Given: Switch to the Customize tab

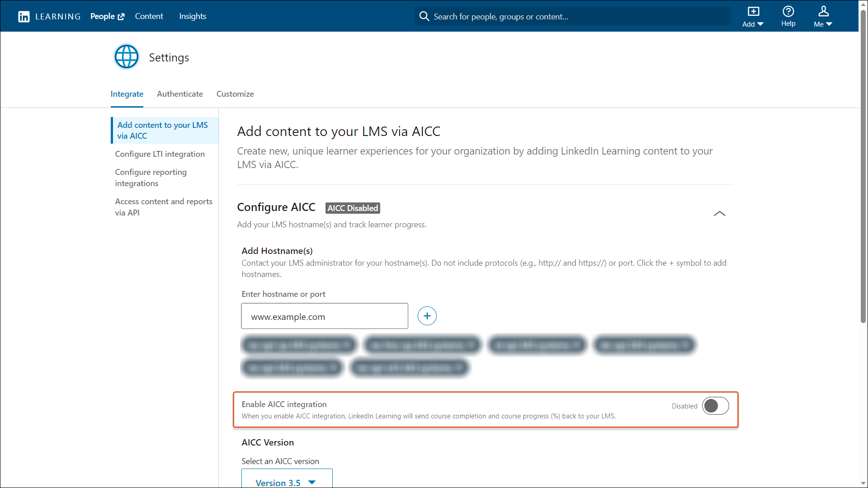Looking at the screenshot, I should (x=235, y=94).
